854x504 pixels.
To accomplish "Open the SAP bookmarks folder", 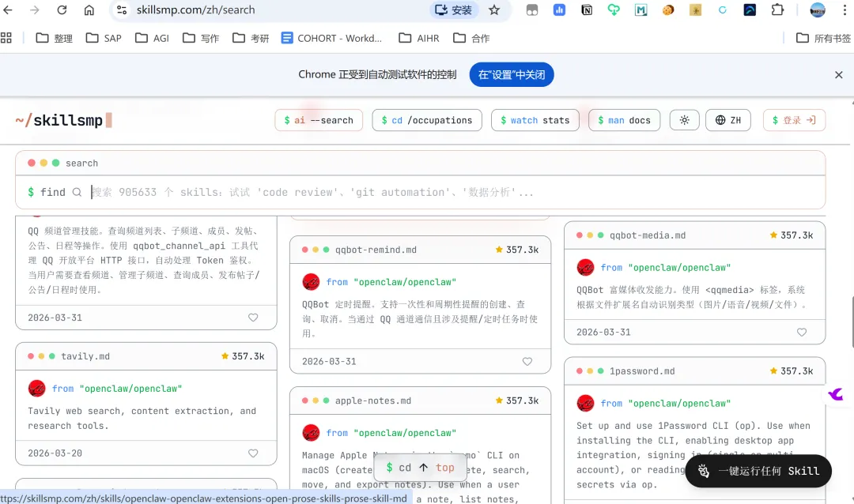I will click(x=104, y=38).
